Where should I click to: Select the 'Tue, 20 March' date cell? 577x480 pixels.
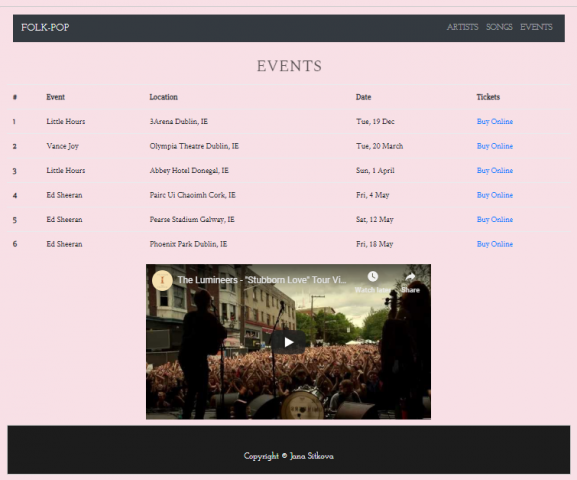(x=379, y=146)
